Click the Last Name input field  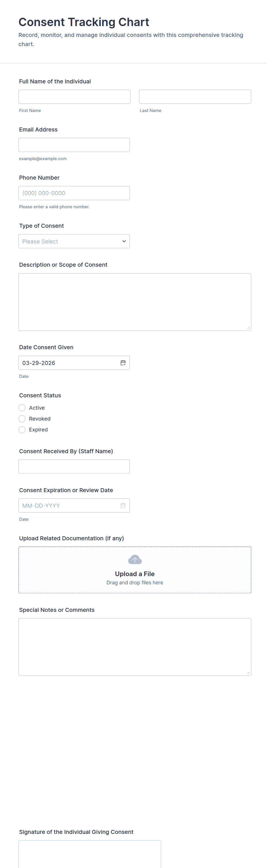(x=195, y=97)
